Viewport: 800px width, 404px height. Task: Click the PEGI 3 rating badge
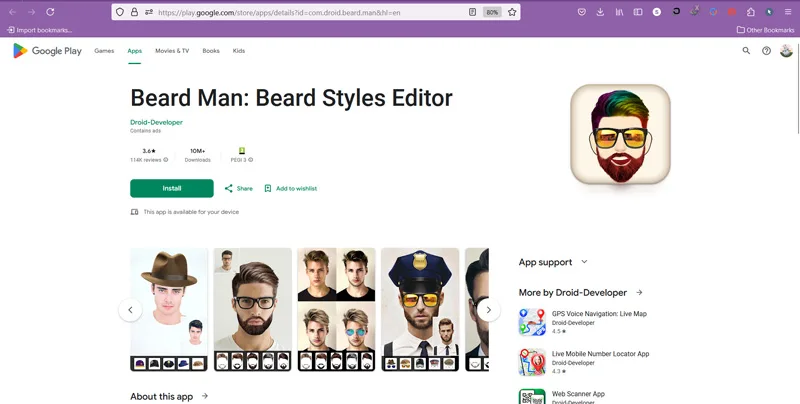pyautogui.click(x=242, y=150)
